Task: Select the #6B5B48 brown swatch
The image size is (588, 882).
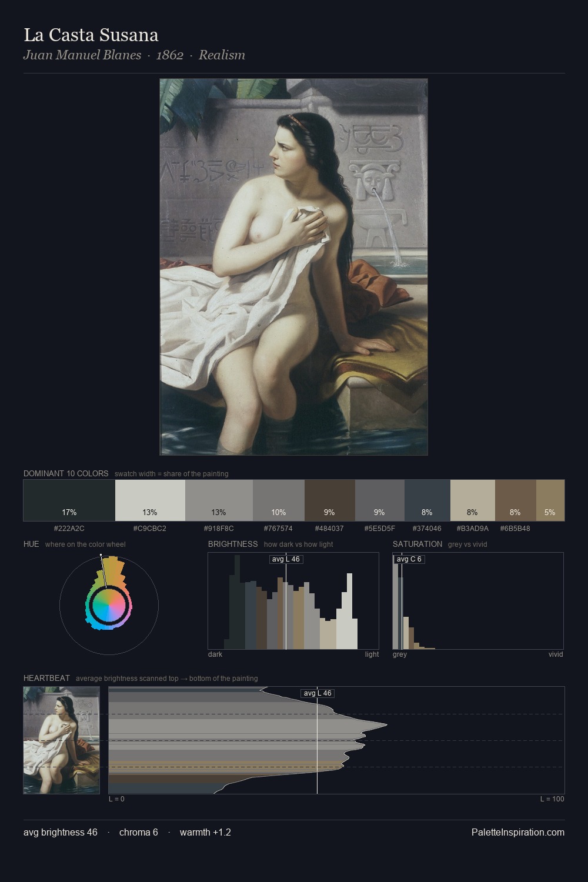Action: coord(516,500)
